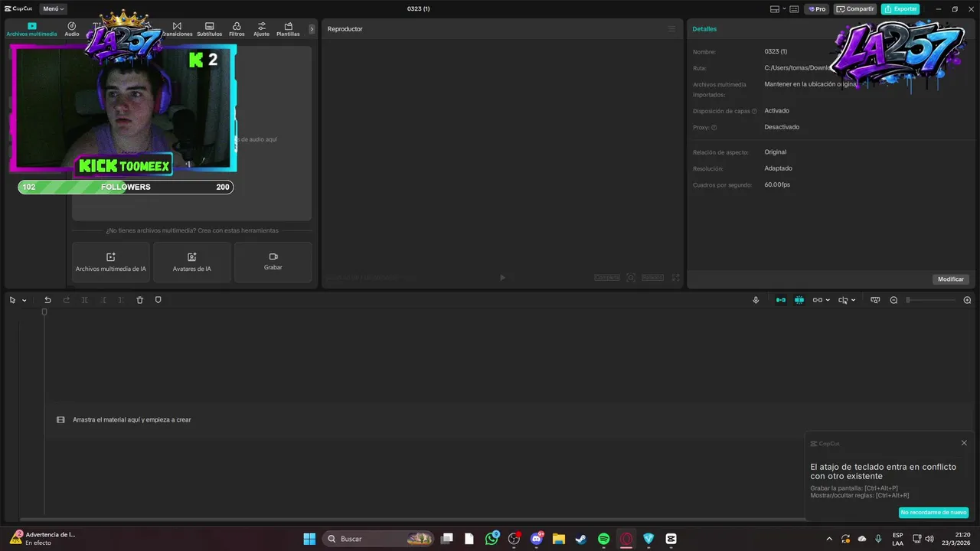Toggle player fullscreen icon
Viewport: 980px width, 551px height.
[676, 278]
